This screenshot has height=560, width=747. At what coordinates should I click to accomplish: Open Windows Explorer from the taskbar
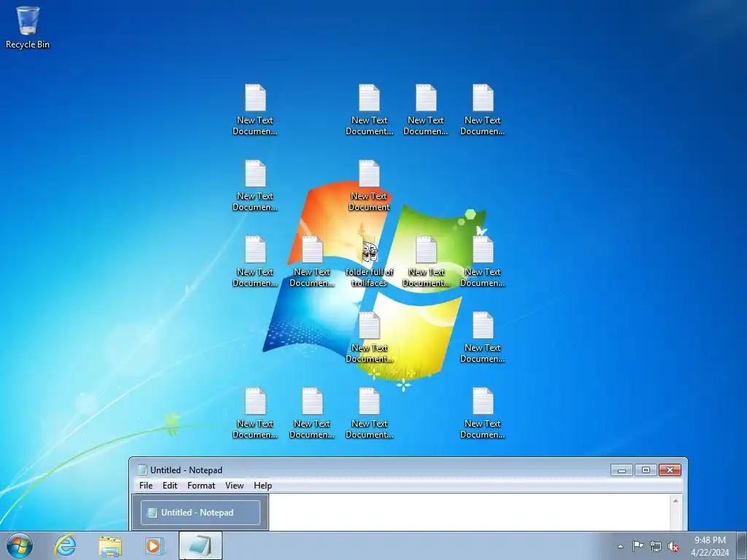(110, 545)
